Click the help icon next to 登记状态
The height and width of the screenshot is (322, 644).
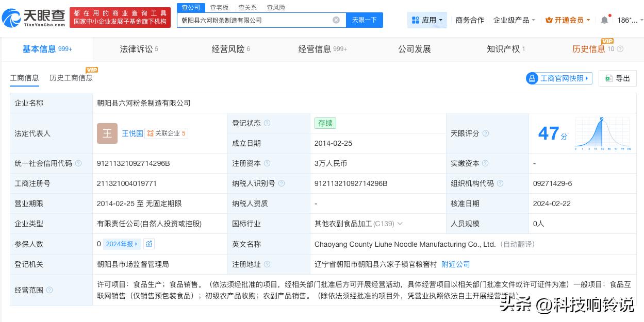tap(267, 123)
